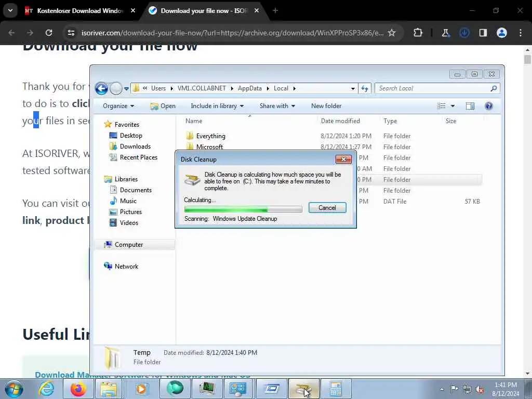Click the VM1.COLLABNET breadcrumb
The height and width of the screenshot is (399, 532).
coord(202,88)
